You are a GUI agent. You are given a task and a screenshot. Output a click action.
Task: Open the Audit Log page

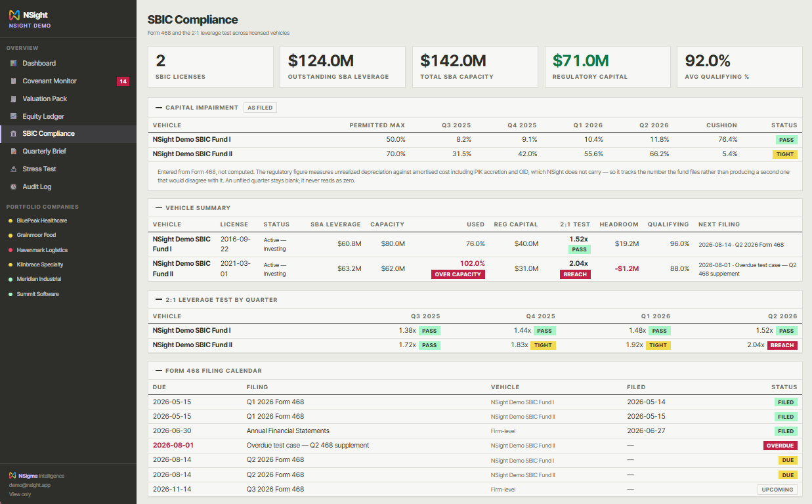pyautogui.click(x=68, y=187)
